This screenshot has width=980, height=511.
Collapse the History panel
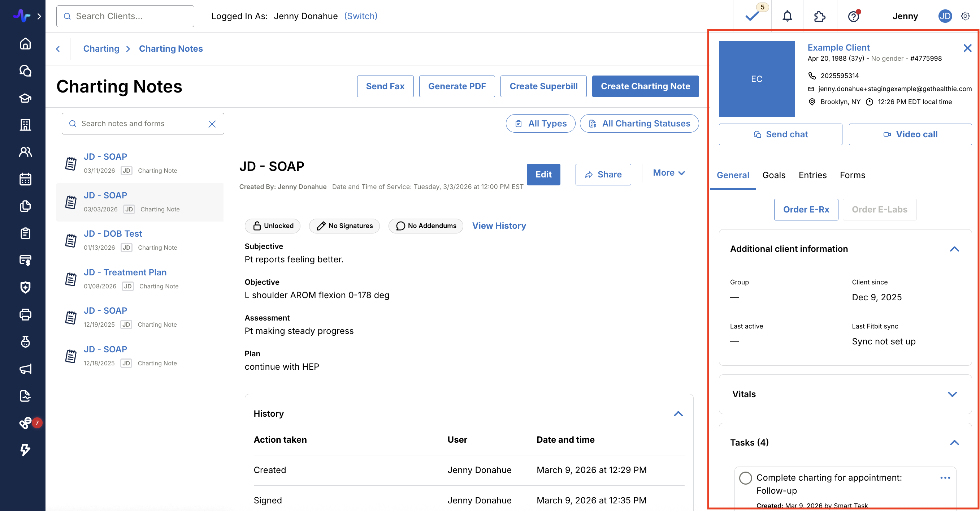678,414
